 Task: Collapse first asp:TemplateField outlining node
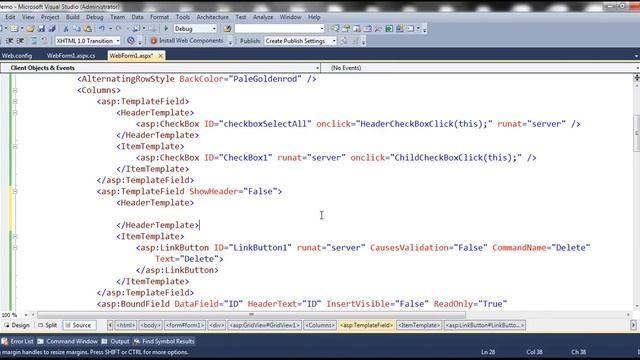pyautogui.click(x=15, y=101)
